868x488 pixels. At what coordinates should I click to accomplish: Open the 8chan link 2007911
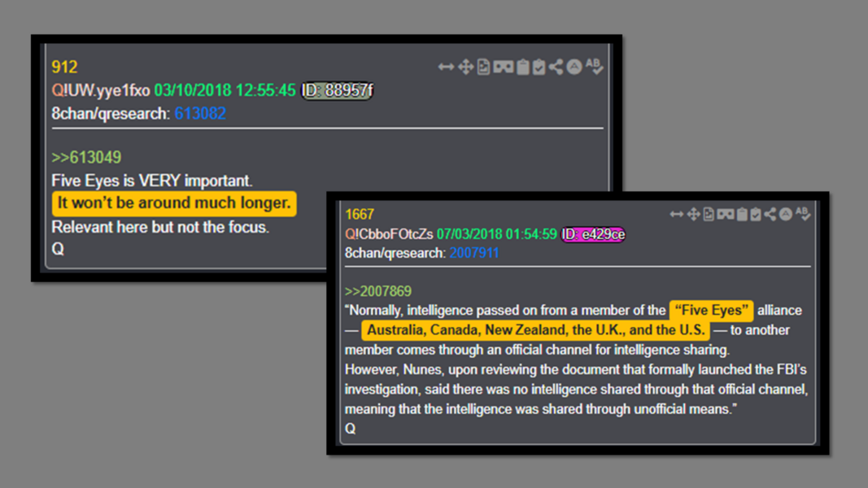point(473,253)
